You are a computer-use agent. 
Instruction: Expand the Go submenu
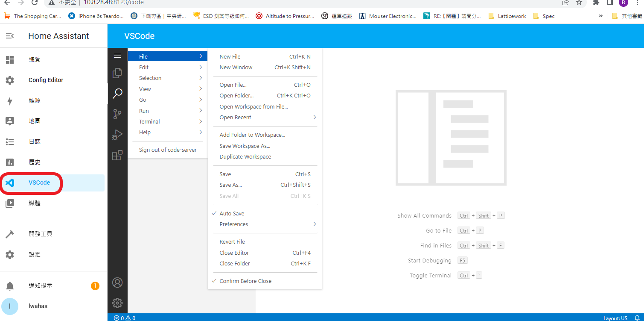click(168, 100)
